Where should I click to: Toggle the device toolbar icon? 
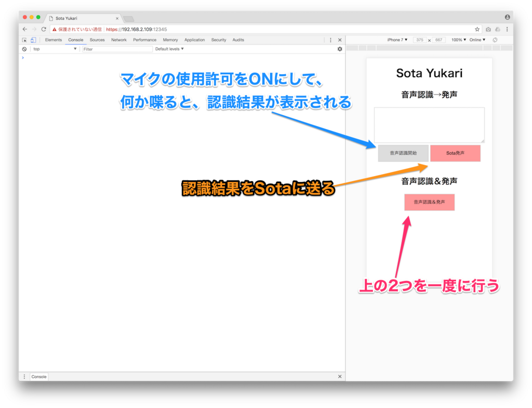33,40
